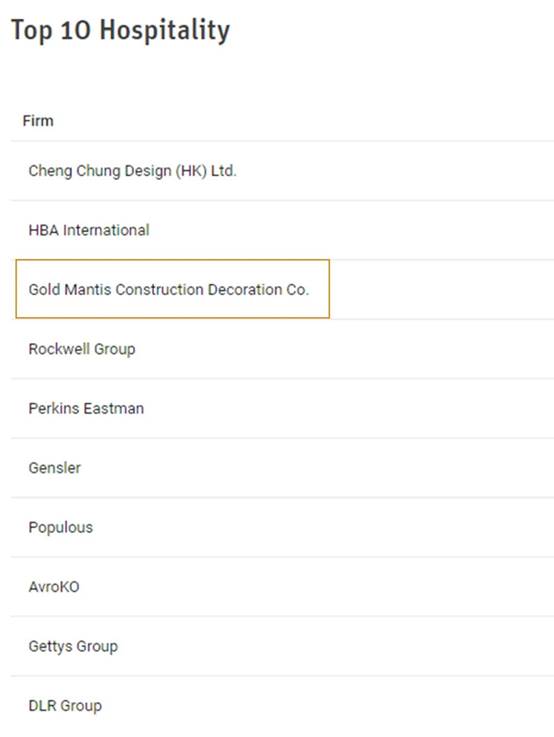Open DLR Group entry
Screen dimensions: 554x737
[x=65, y=706]
